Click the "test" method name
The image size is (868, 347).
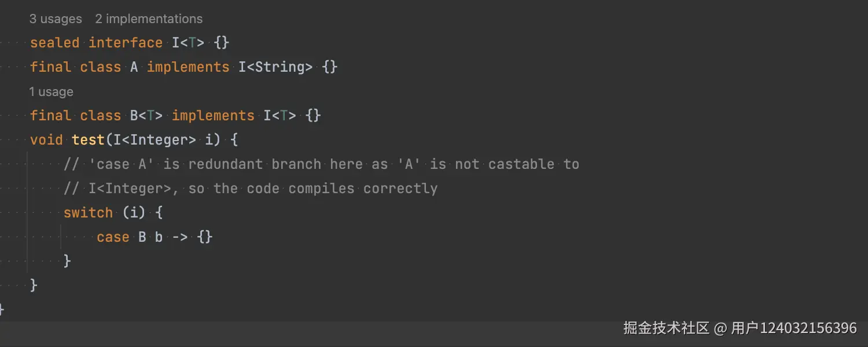pos(88,140)
